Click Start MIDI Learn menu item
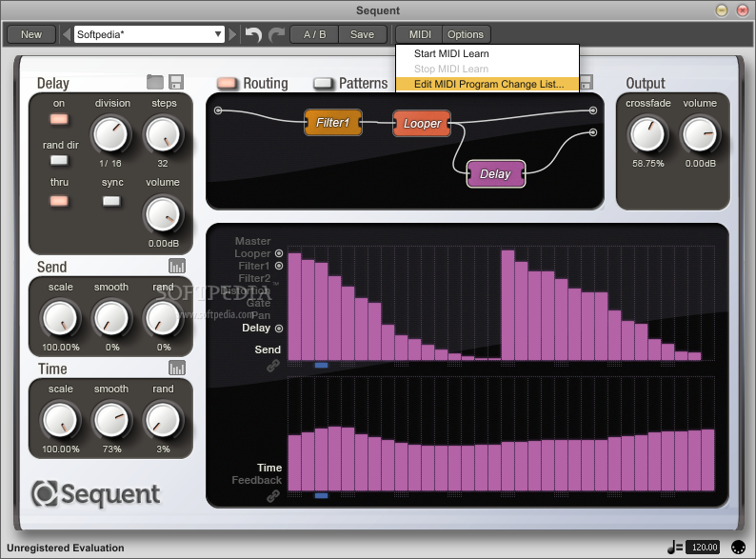This screenshot has width=756, height=559. pos(487,53)
